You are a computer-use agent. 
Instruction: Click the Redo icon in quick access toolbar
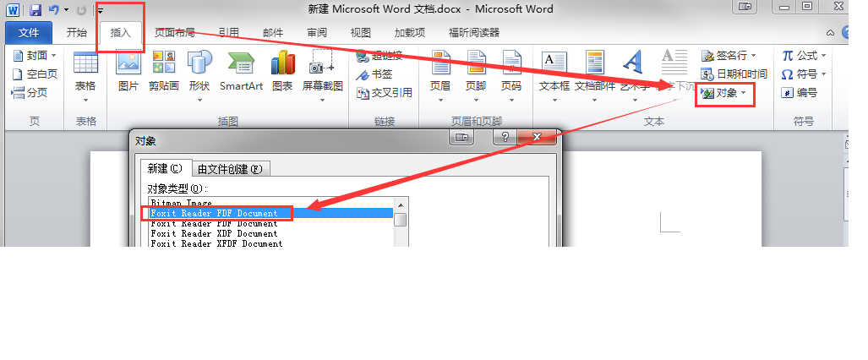tap(81, 9)
